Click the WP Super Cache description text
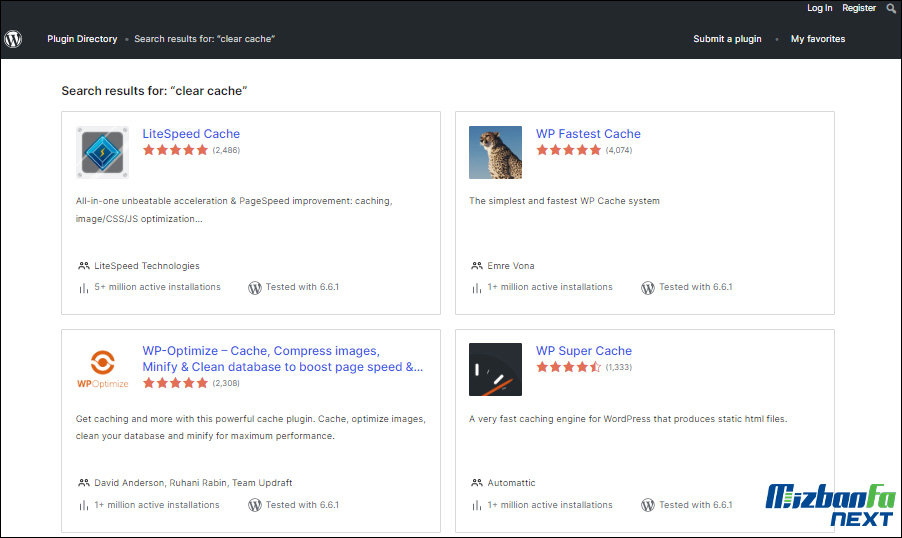 pos(628,419)
